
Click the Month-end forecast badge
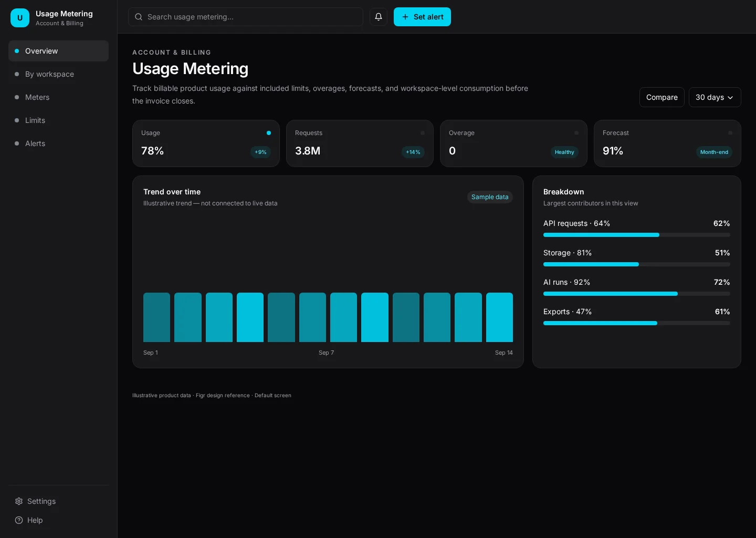(714, 152)
